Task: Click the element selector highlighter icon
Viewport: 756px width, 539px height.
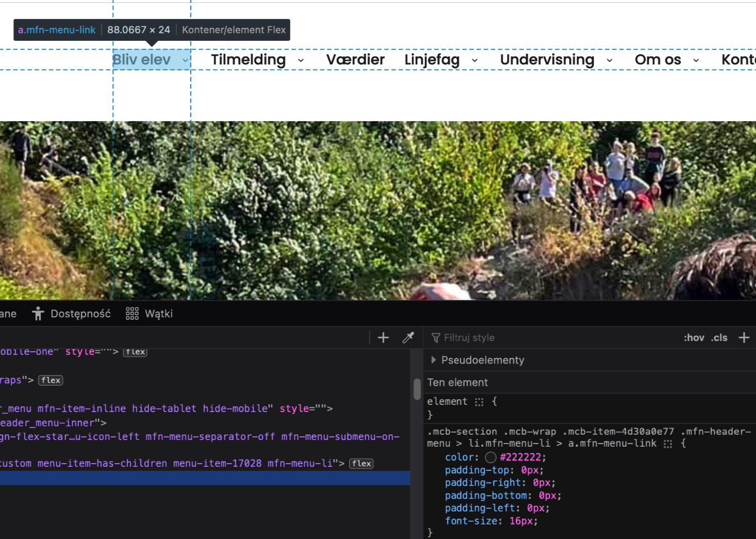Action: click(x=479, y=402)
